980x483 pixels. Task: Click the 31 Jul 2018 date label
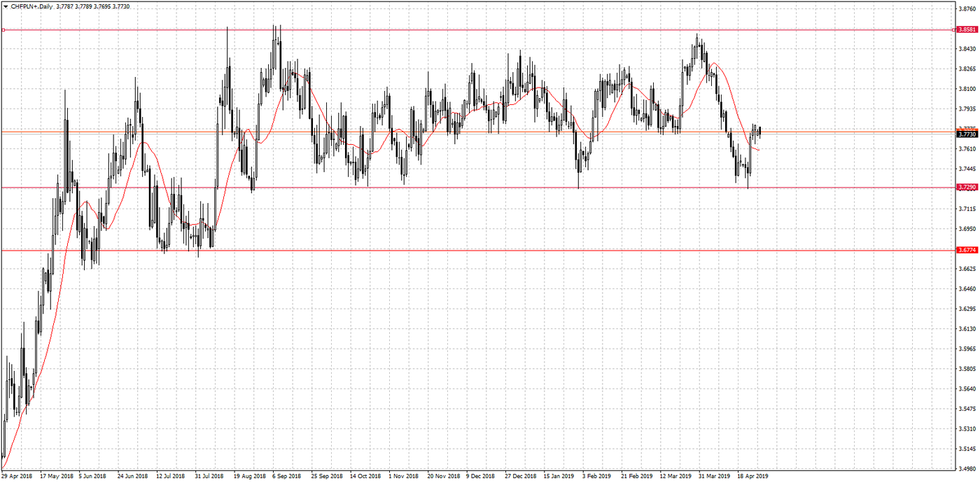pyautogui.click(x=209, y=476)
